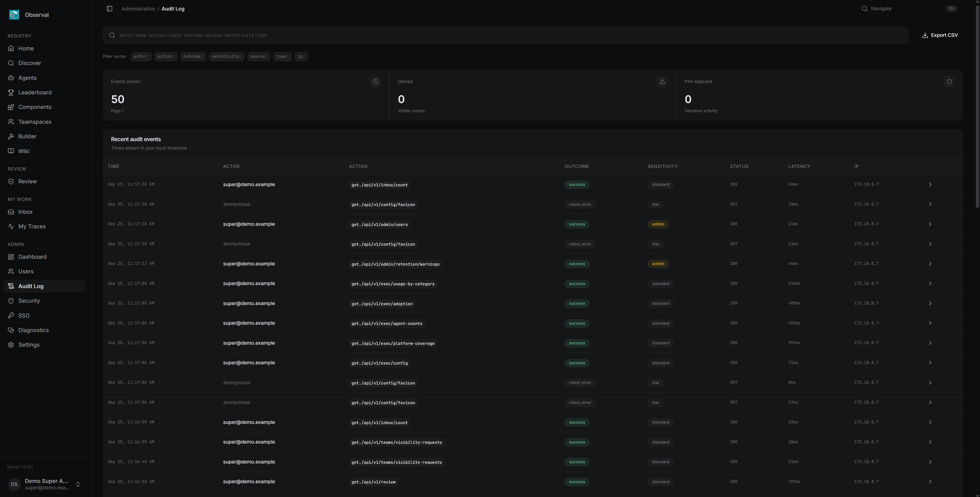
Task: Click the Inbox icon in sidebar
Action: pos(11,212)
